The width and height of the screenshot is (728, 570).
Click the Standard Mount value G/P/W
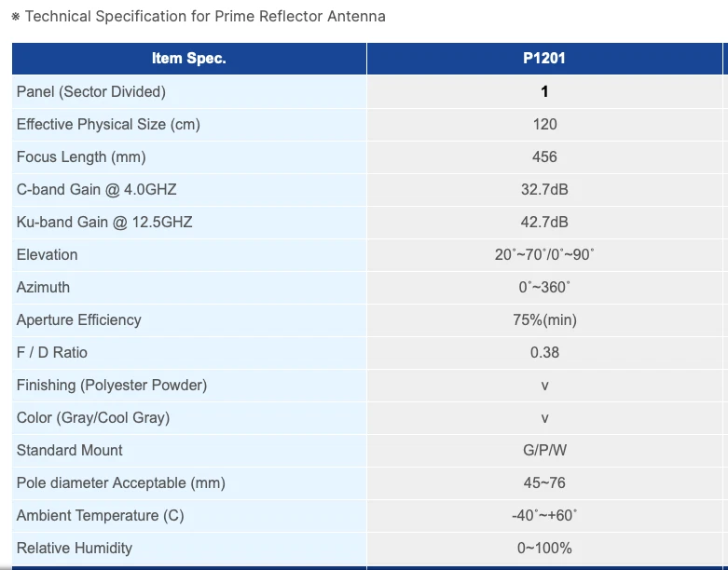pyautogui.click(x=544, y=450)
